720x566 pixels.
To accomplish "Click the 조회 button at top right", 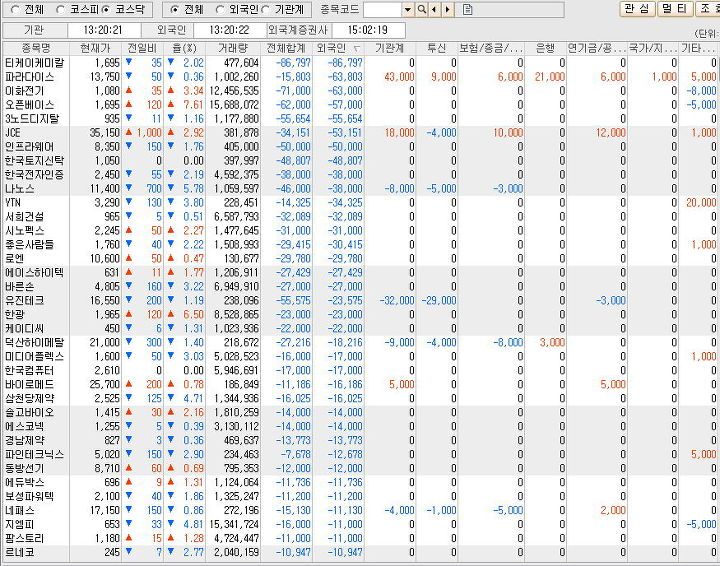I will coord(708,9).
